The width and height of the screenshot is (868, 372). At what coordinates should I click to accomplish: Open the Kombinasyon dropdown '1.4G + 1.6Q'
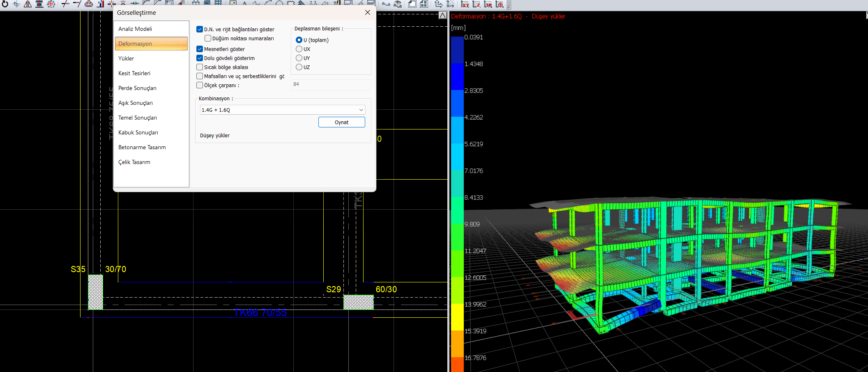click(282, 110)
